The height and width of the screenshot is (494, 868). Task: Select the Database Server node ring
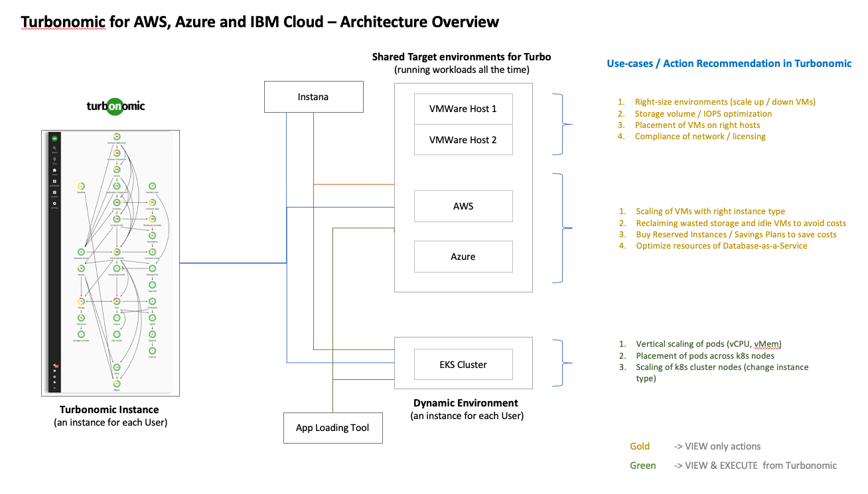(x=81, y=252)
